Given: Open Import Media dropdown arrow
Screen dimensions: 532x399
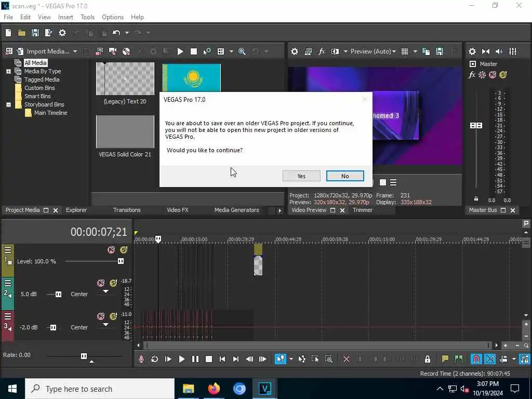Looking at the screenshot, I should 75,51.
